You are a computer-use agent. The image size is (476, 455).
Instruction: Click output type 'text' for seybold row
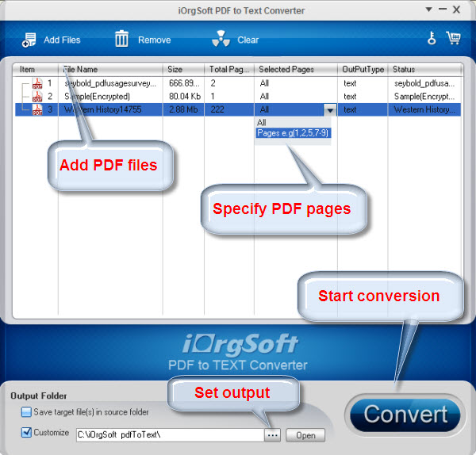click(x=350, y=83)
